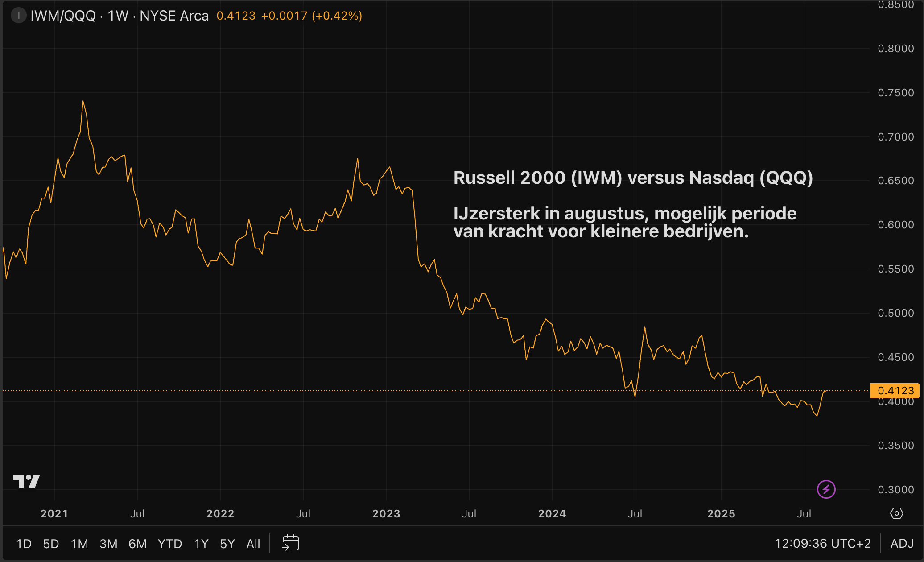Select the 5Y time range
This screenshot has height=562, width=924.
(227, 544)
